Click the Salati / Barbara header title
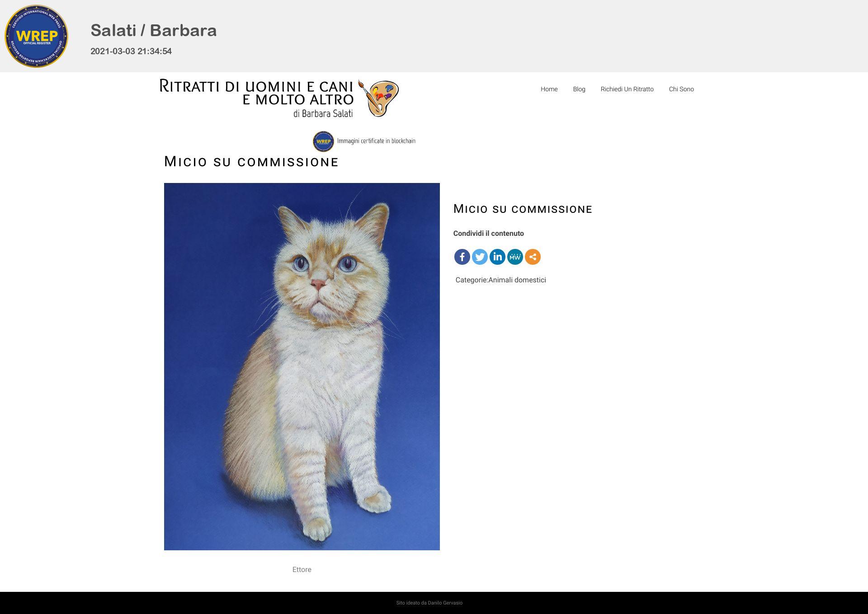The image size is (868, 614). click(x=154, y=31)
